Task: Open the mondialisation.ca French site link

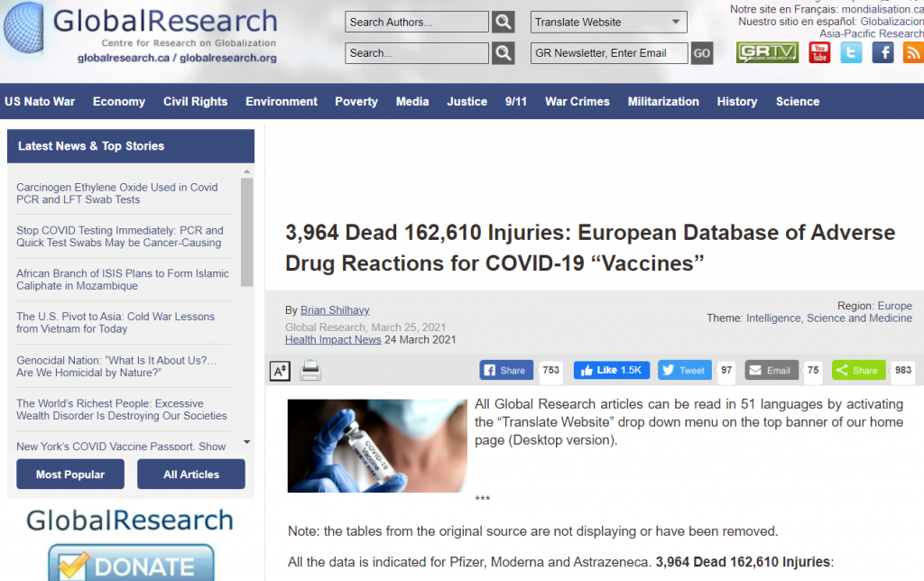Action: [x=882, y=9]
